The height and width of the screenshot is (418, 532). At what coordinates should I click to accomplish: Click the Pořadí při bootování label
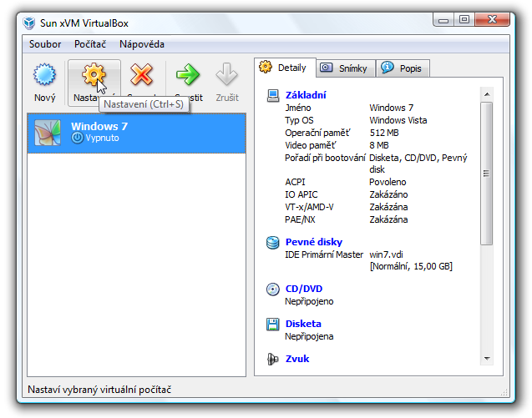coord(325,158)
